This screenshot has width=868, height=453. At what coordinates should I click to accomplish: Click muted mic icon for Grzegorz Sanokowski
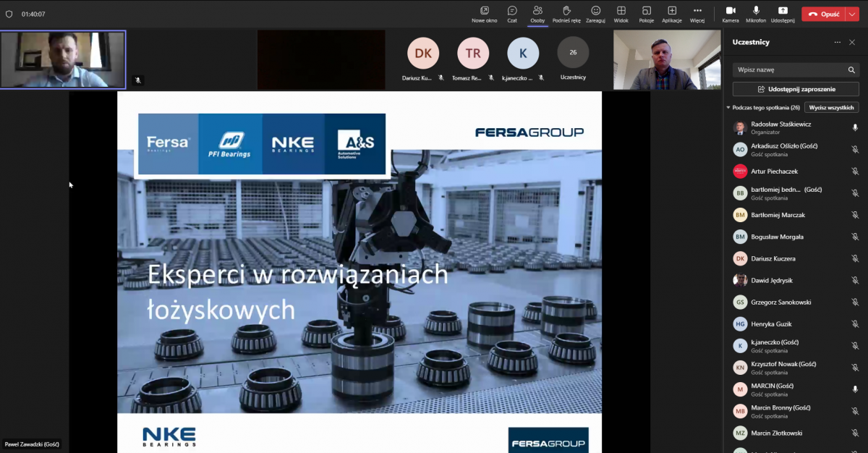click(x=855, y=302)
